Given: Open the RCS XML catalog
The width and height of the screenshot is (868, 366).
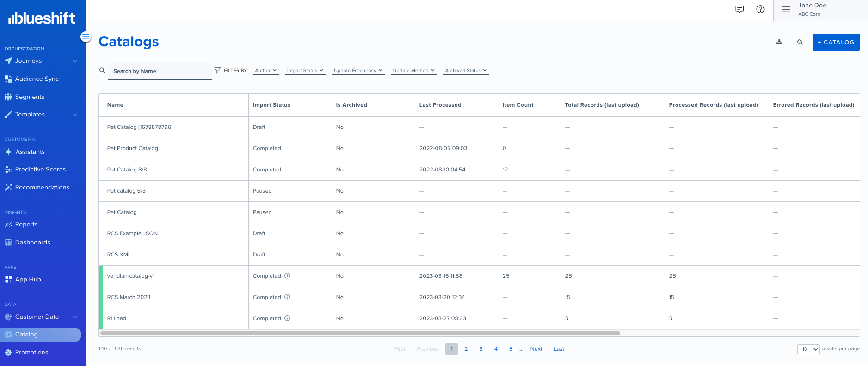Looking at the screenshot, I should 119,255.
